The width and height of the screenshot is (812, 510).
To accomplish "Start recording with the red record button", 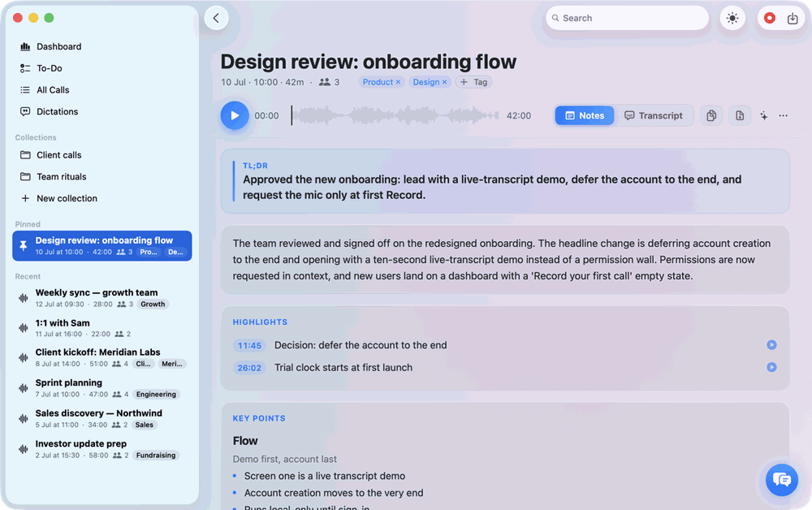I will (770, 18).
